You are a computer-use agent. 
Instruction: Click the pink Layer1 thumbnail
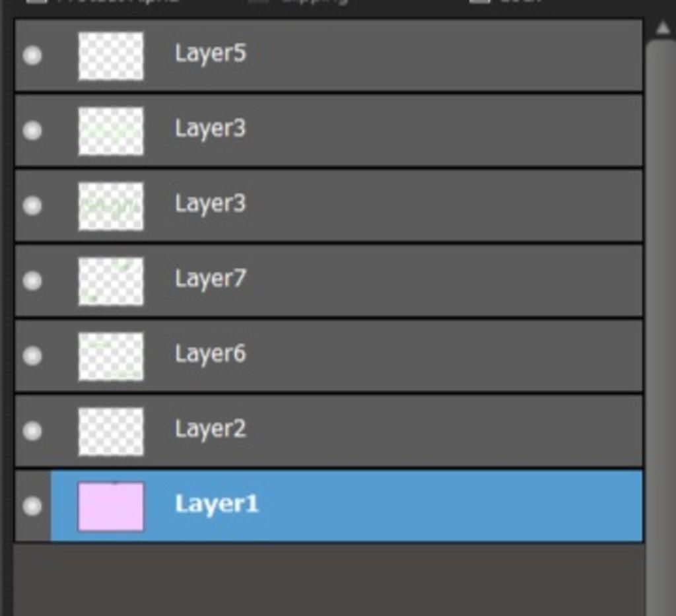point(111,506)
